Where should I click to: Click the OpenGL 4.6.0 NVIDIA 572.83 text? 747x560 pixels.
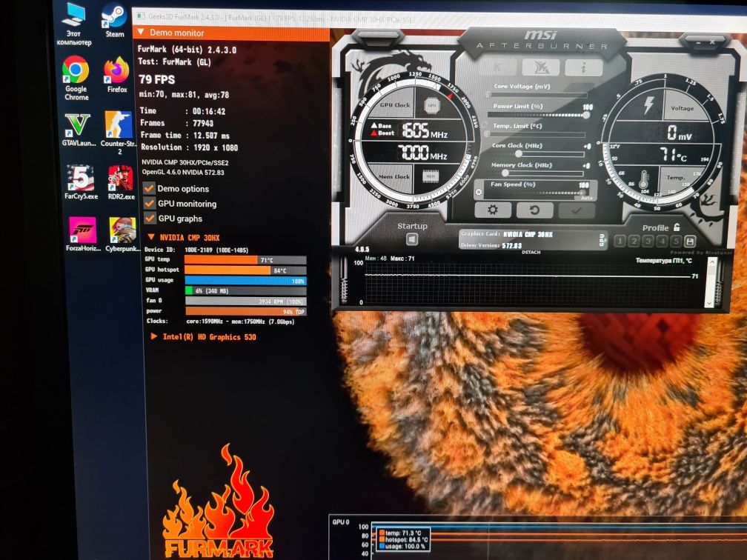(x=184, y=172)
